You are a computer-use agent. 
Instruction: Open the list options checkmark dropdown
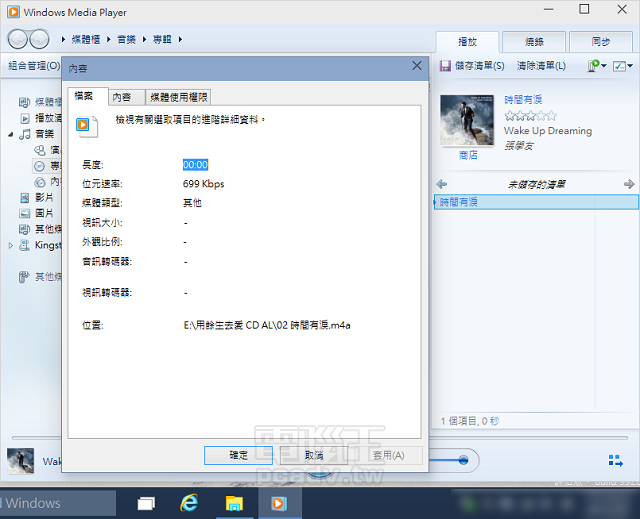tap(622, 66)
